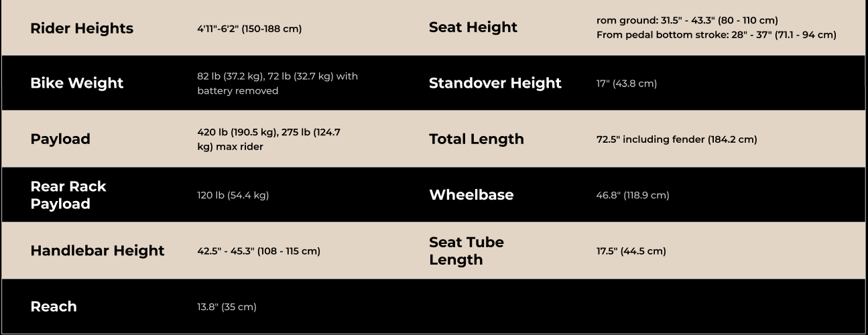Click the Seat Height label
Viewport: 868px width, 335px height.
pyautogui.click(x=473, y=27)
